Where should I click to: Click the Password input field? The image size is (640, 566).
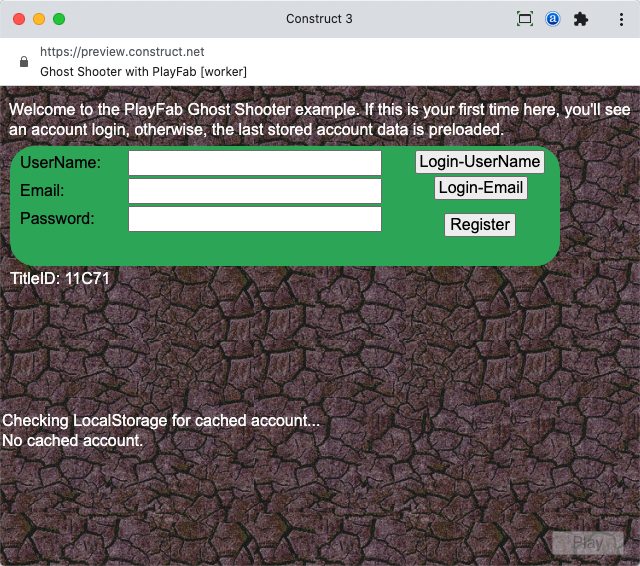point(255,219)
